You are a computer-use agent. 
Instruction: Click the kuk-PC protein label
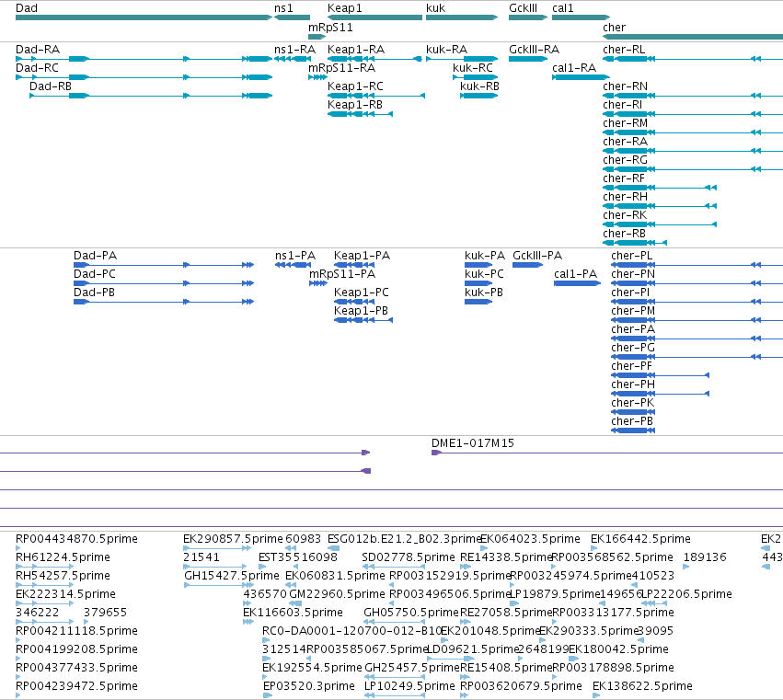point(484,274)
